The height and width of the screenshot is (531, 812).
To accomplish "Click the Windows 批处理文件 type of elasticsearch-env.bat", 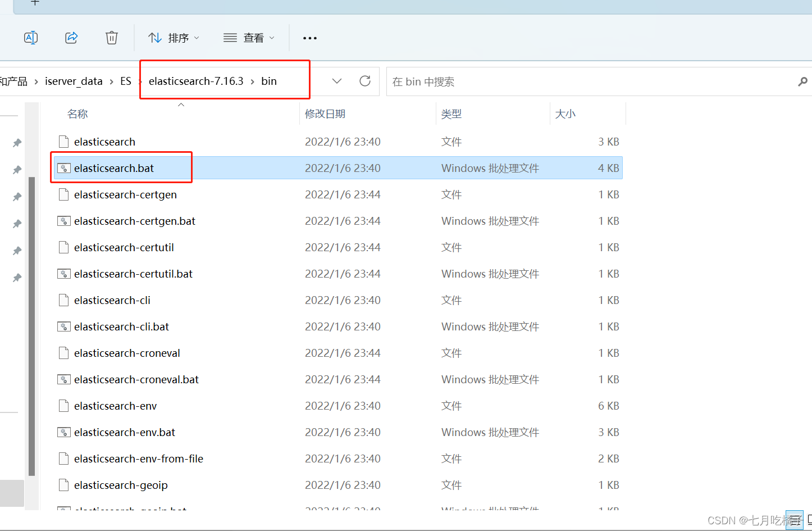I will [490, 432].
